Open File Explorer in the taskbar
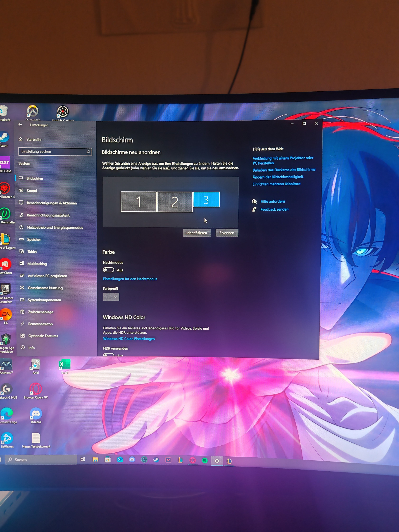The image size is (399, 532). [x=95, y=460]
